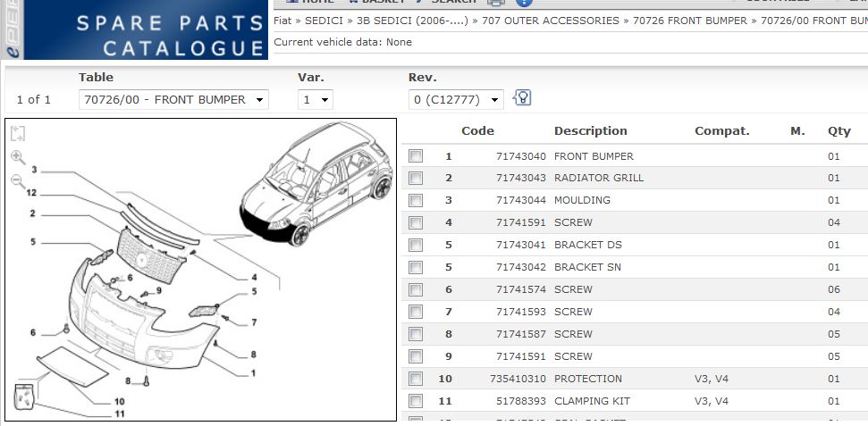Click callout number 7 in the diagram
Screen dimensions: 868x426
(254, 322)
